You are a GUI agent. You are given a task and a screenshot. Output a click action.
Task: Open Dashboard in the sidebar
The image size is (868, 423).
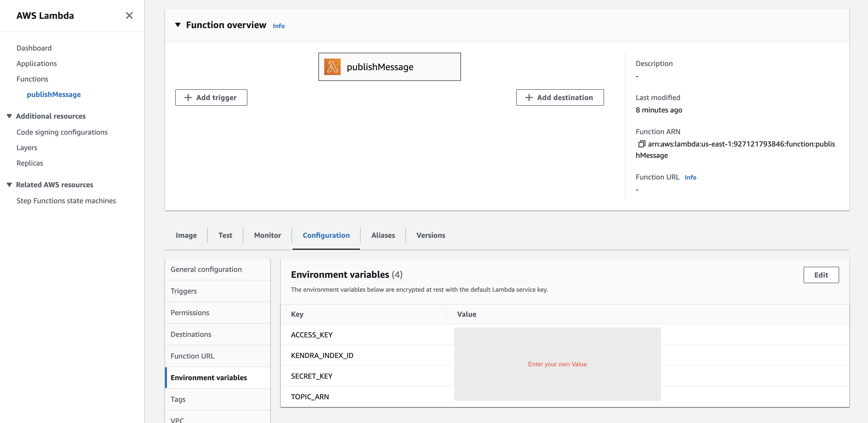click(x=34, y=48)
